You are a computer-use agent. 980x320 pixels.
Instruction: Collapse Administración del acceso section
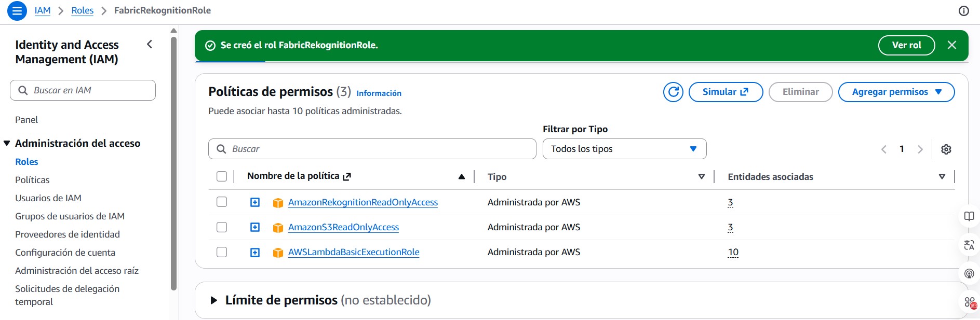pos(7,143)
